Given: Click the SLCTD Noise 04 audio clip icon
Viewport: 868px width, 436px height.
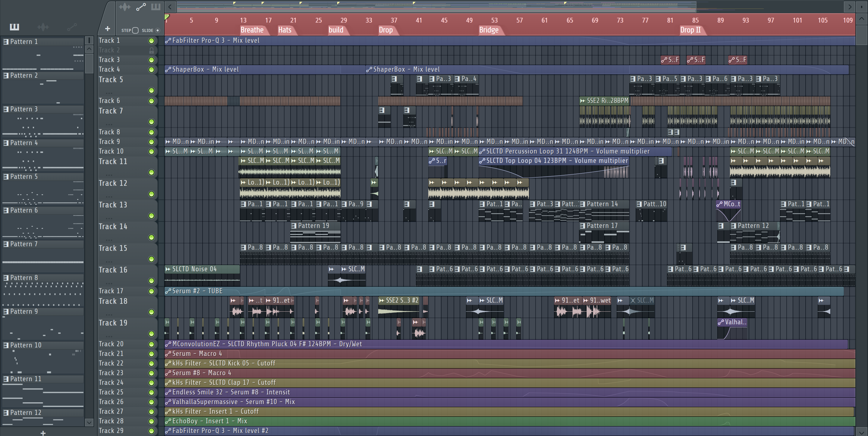Looking at the screenshot, I should [x=168, y=269].
